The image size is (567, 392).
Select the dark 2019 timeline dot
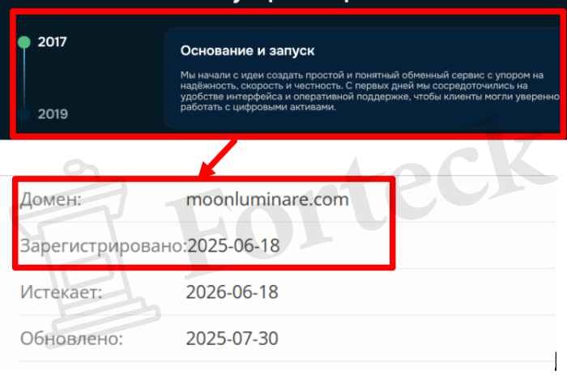24,114
